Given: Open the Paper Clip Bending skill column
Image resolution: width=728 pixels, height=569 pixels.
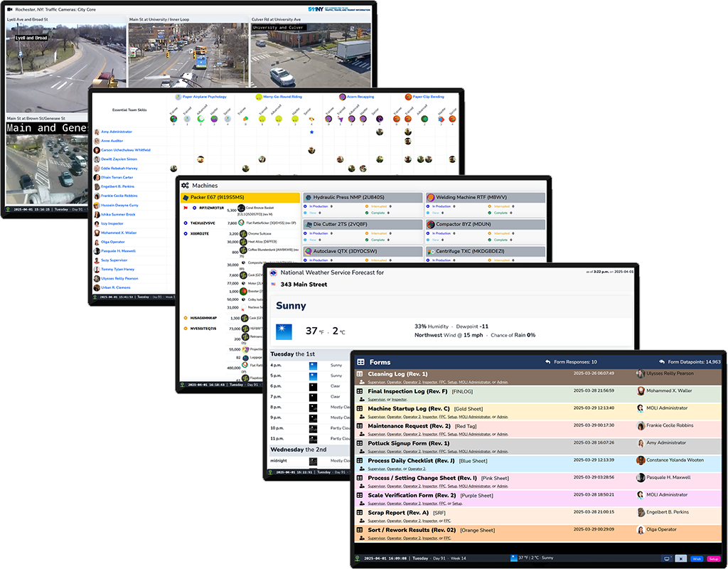Looking at the screenshot, I should (x=429, y=97).
